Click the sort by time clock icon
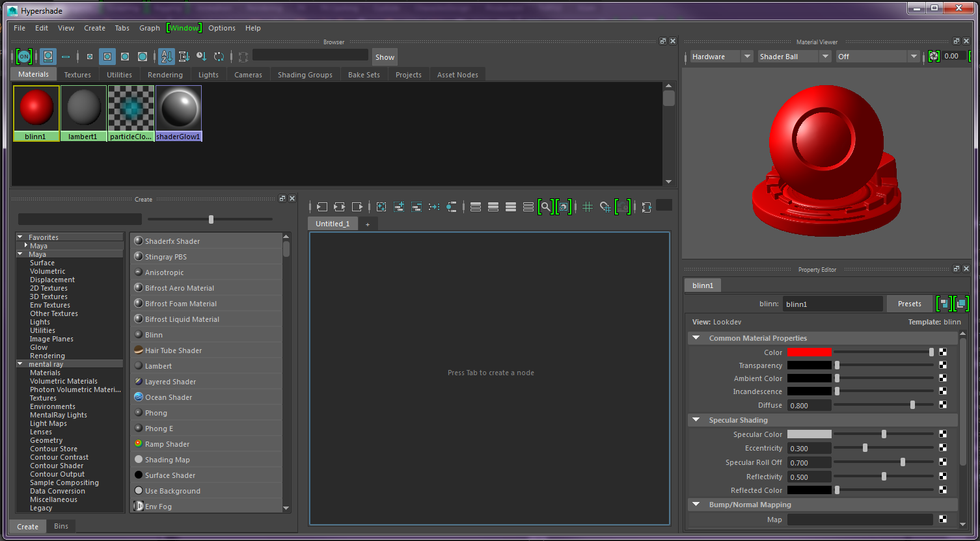Viewport: 980px width, 541px height. tap(201, 57)
